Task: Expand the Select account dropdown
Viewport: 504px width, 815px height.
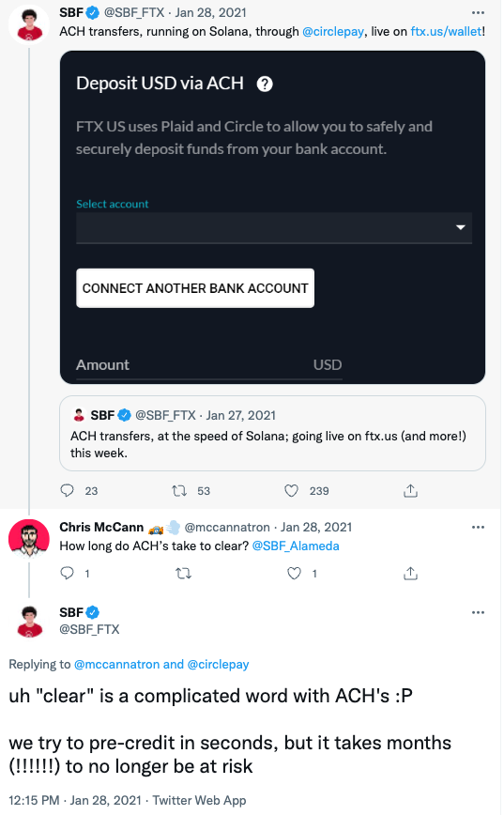Action: click(x=274, y=227)
